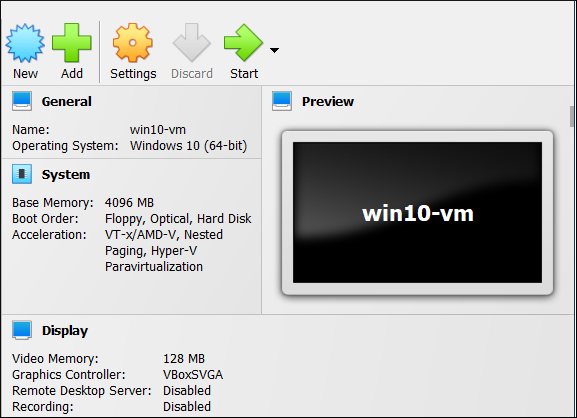Image resolution: width=577 pixels, height=418 pixels.
Task: Click the 'Base Memory:' label
Action: click(x=53, y=203)
